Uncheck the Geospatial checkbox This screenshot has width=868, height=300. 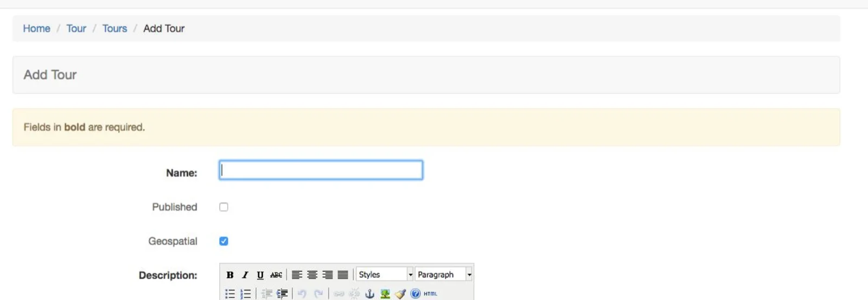[x=224, y=241]
